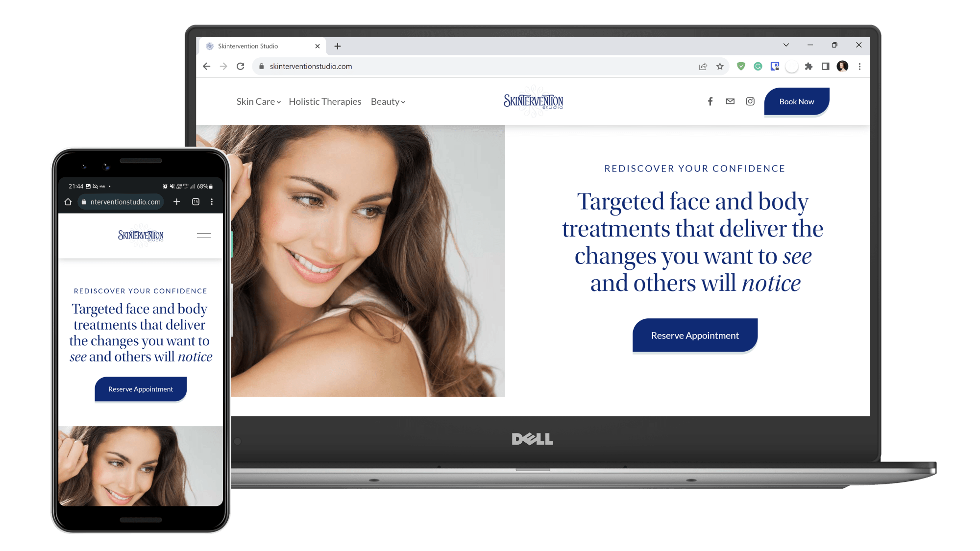Click the browser back navigation arrow
Viewport: 980px width, 551px height.
[206, 66]
